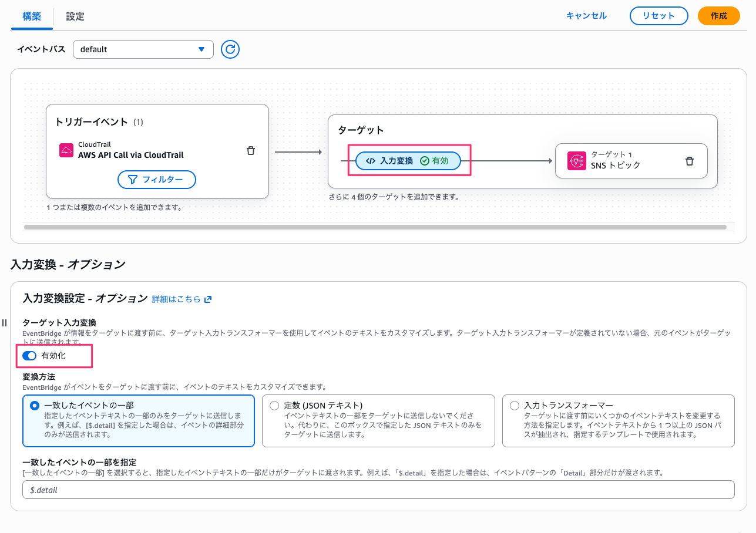Select 定数 (JSON テキスト) radio option
The height and width of the screenshot is (533, 756).
click(x=274, y=405)
